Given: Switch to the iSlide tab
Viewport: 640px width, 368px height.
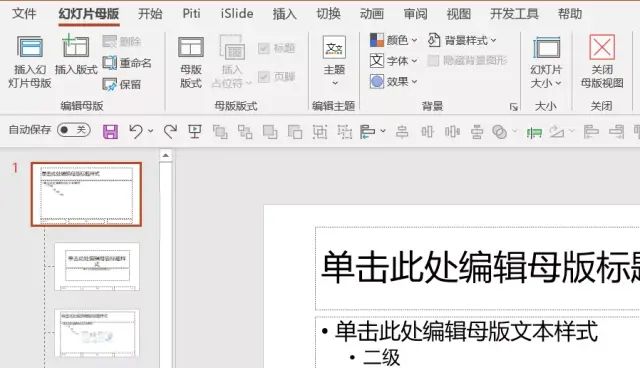Looking at the screenshot, I should 237,14.
